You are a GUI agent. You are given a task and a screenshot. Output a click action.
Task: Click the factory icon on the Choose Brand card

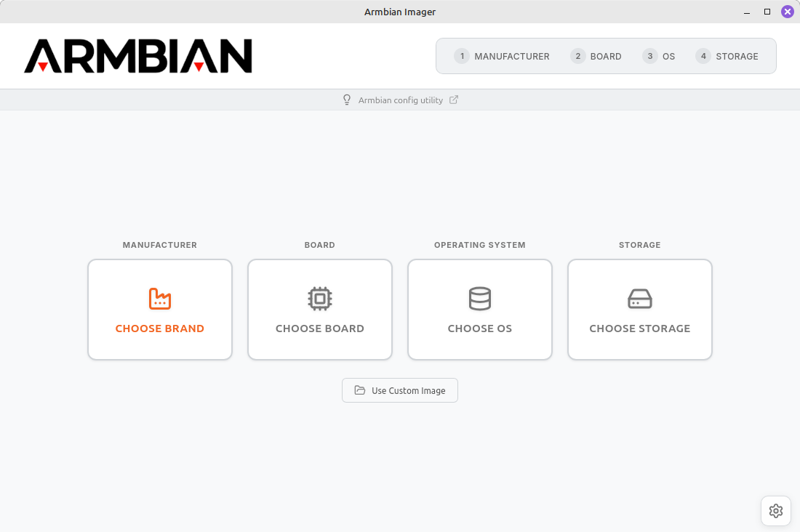160,299
